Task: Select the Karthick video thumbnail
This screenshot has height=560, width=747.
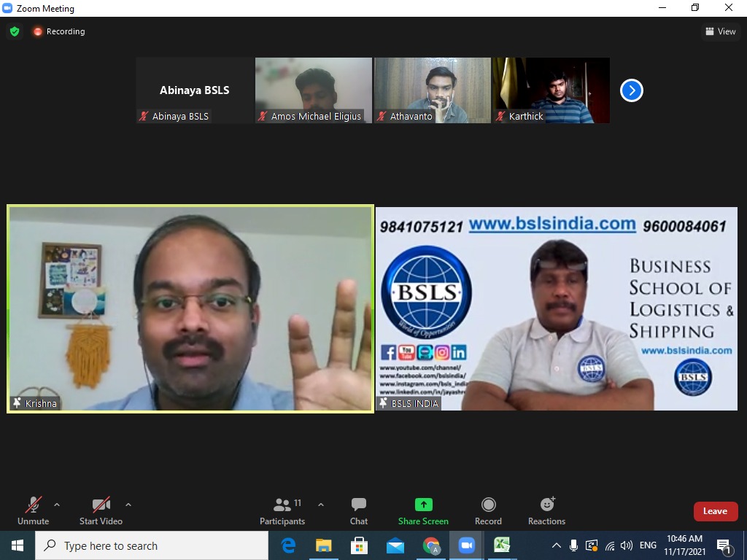Action: [551, 90]
